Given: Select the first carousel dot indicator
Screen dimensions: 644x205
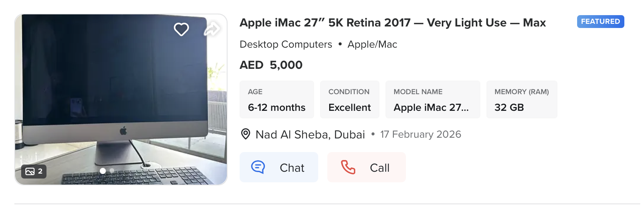Looking at the screenshot, I should (x=103, y=171).
